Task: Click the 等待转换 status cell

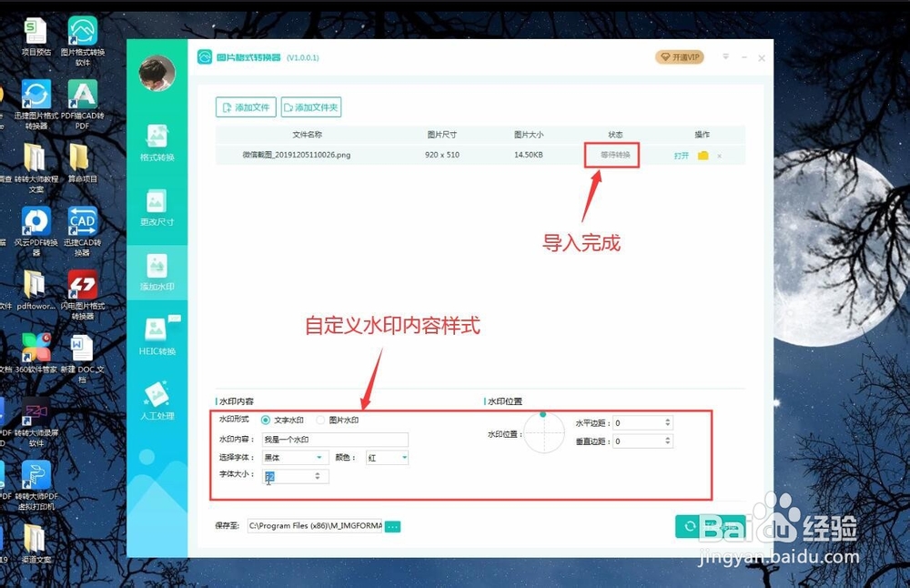Action: pos(615,155)
